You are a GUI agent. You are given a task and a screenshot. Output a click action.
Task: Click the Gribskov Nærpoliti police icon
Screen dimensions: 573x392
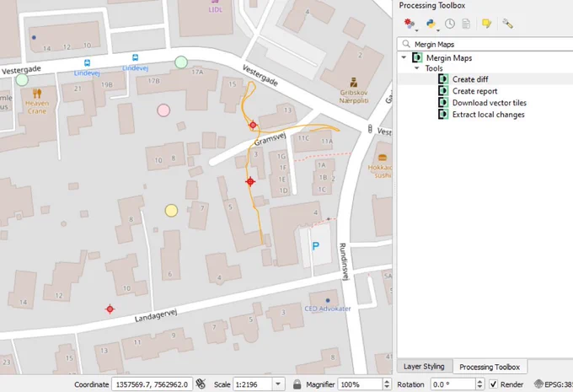pyautogui.click(x=353, y=83)
